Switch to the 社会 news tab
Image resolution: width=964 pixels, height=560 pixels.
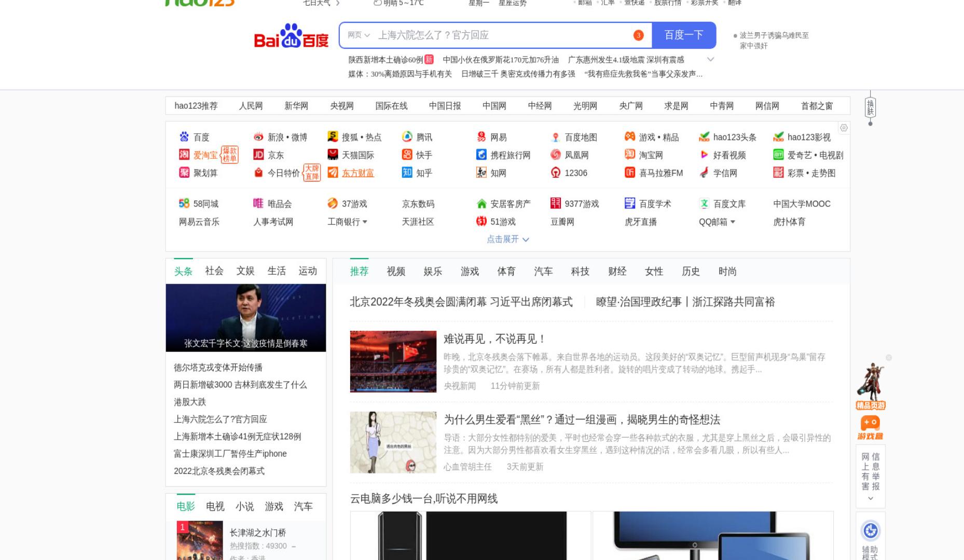coord(214,271)
